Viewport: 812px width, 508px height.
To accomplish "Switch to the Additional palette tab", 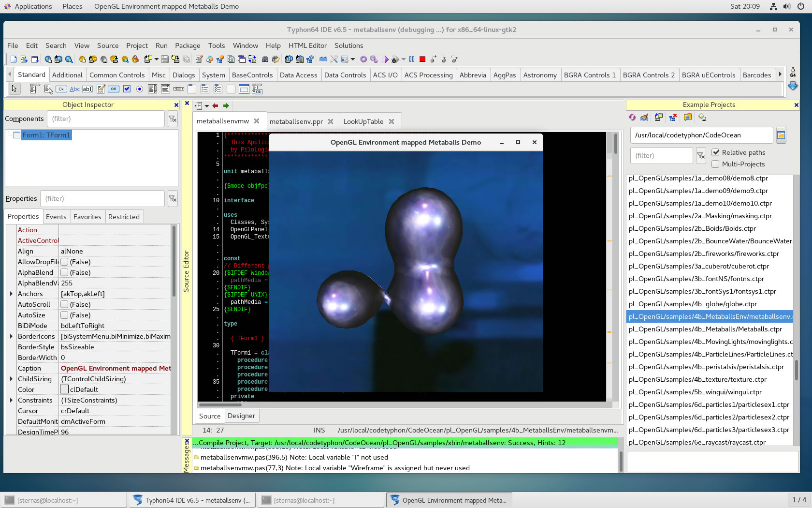I will point(67,75).
